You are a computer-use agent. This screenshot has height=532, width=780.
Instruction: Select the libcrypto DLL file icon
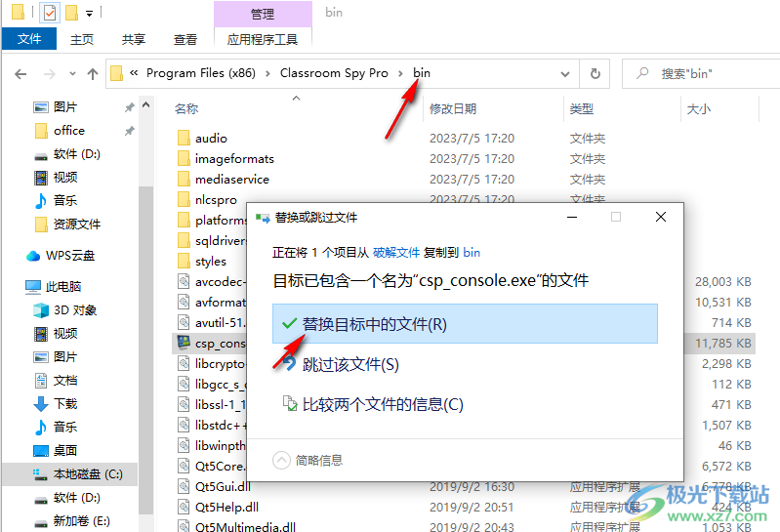(x=184, y=363)
